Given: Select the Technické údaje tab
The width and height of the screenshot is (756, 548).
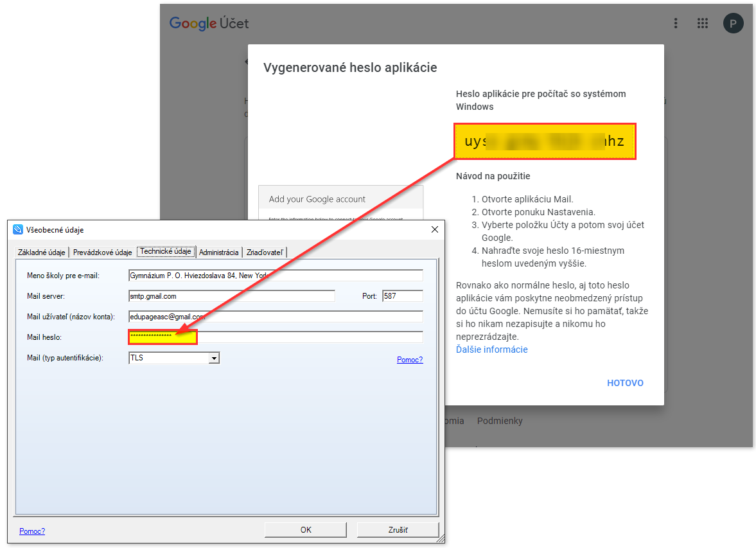Looking at the screenshot, I should click(166, 251).
